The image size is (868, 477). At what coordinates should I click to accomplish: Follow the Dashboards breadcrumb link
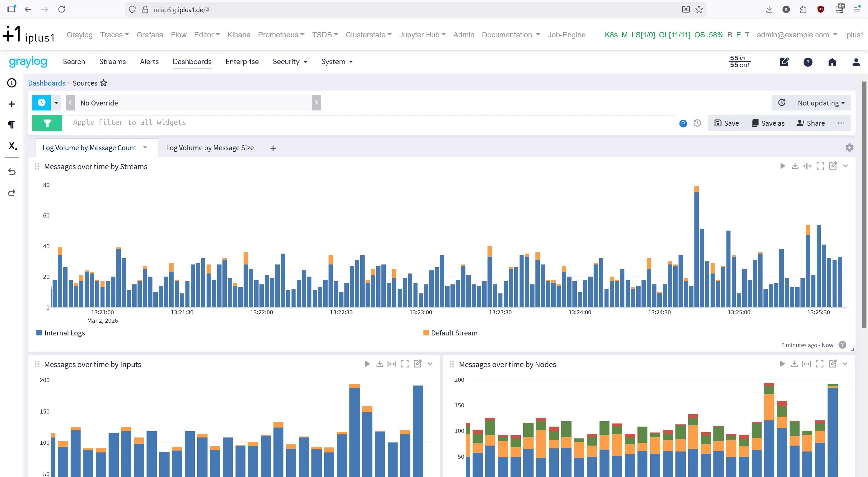click(46, 83)
